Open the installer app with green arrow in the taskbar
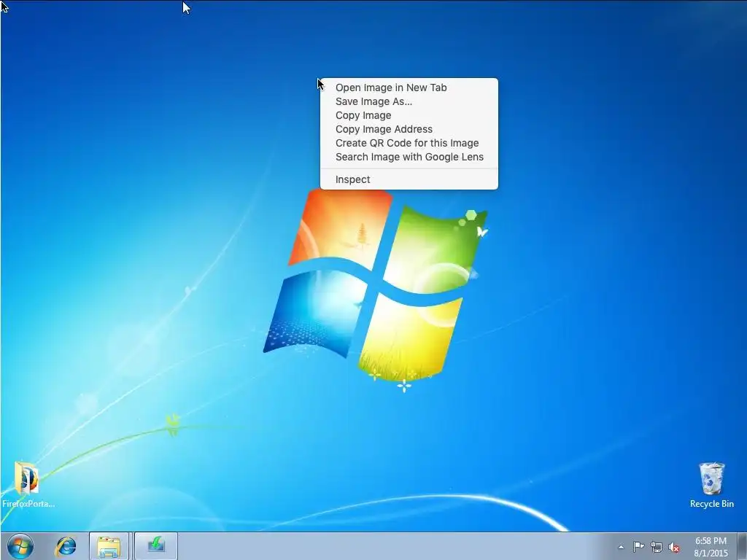 [156, 546]
